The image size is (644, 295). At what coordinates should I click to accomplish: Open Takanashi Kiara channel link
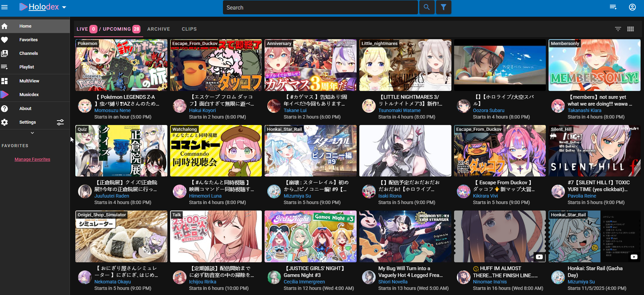(x=584, y=110)
